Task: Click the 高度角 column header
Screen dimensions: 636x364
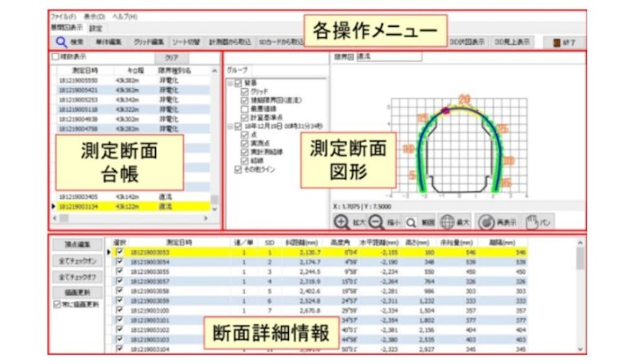Action: click(x=340, y=243)
